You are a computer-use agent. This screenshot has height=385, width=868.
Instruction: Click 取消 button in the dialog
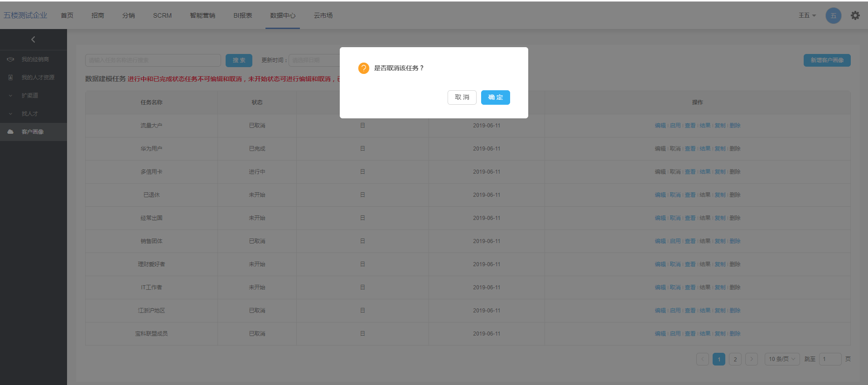462,97
